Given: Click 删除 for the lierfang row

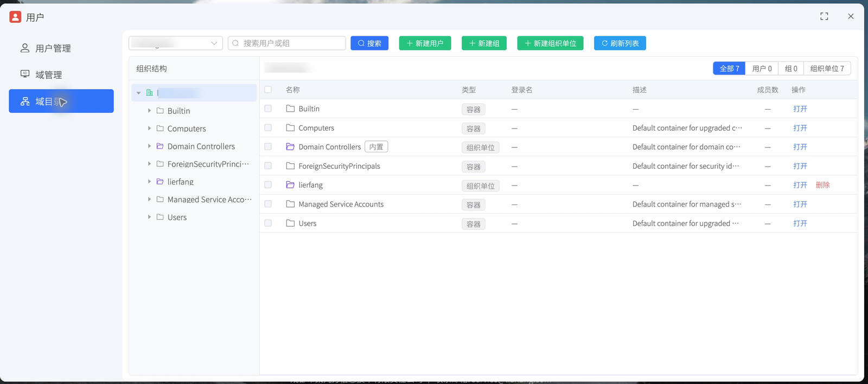Looking at the screenshot, I should (823, 185).
